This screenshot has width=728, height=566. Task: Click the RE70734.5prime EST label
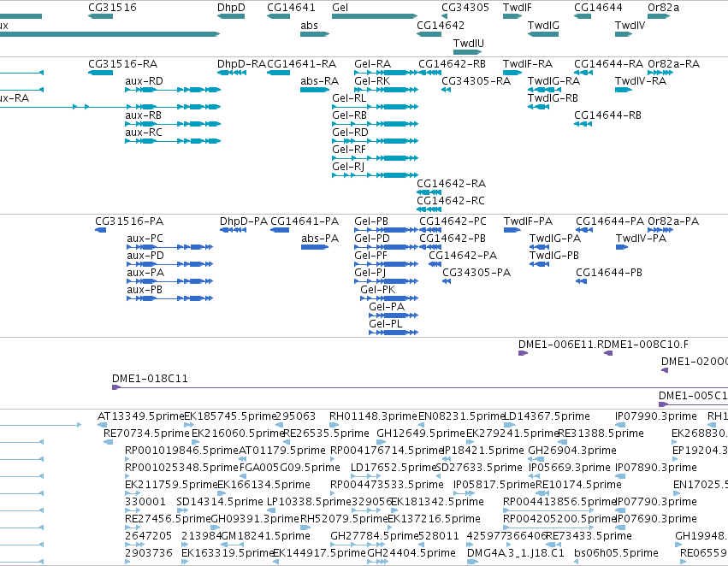pos(146,433)
